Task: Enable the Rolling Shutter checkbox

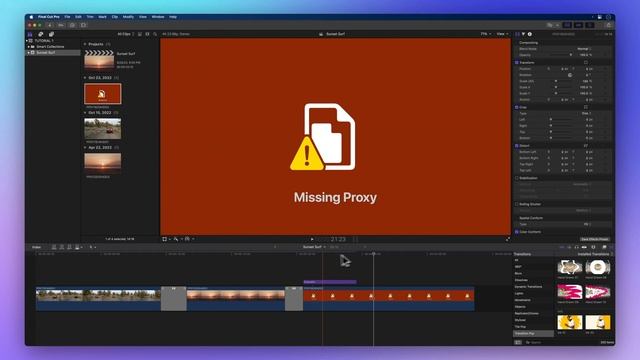Action: tap(517, 204)
